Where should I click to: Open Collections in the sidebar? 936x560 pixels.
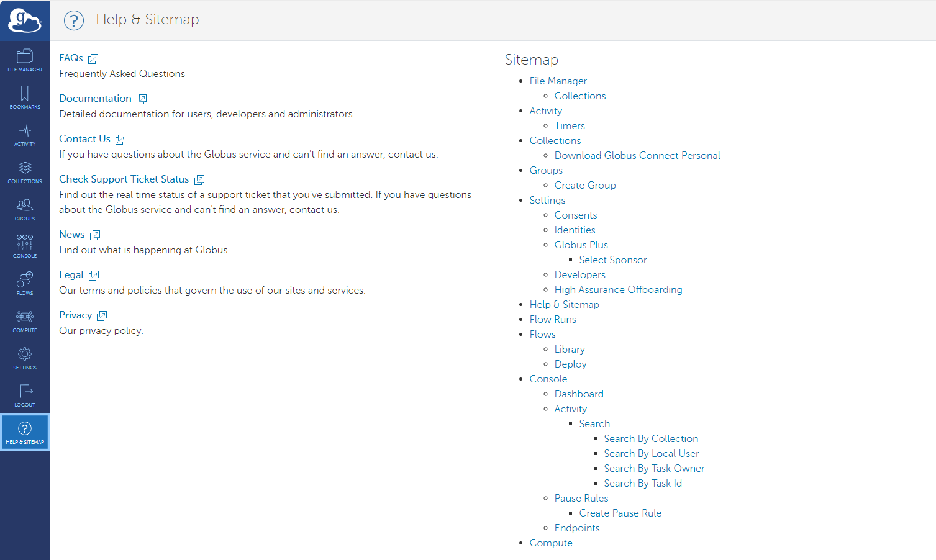tap(25, 172)
